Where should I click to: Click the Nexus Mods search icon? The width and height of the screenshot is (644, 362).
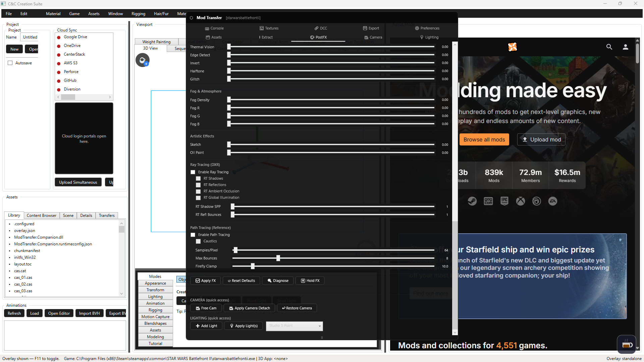tap(609, 47)
